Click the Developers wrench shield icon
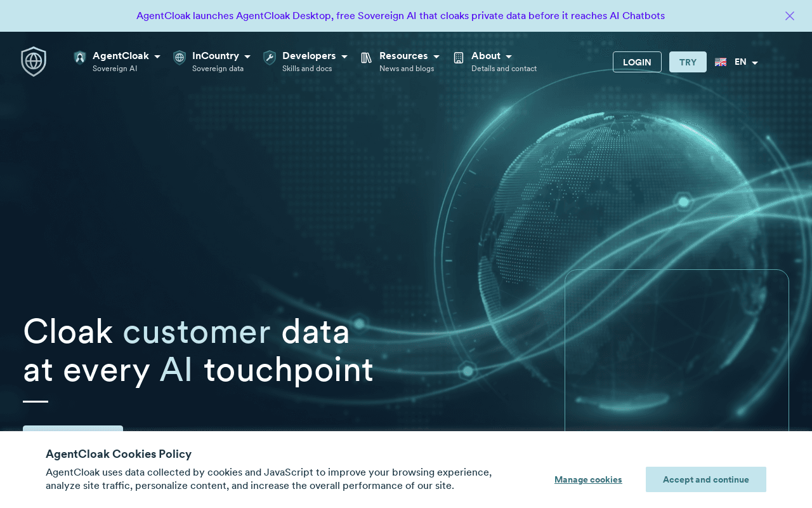Image resolution: width=812 pixels, height=508 pixels. click(x=270, y=58)
